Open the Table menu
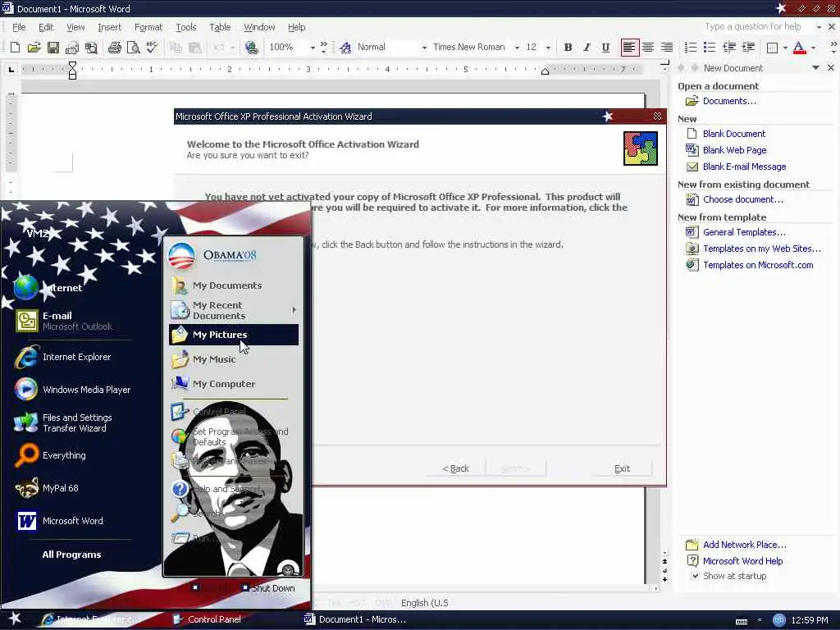Viewport: 840px width, 630px height. click(220, 27)
